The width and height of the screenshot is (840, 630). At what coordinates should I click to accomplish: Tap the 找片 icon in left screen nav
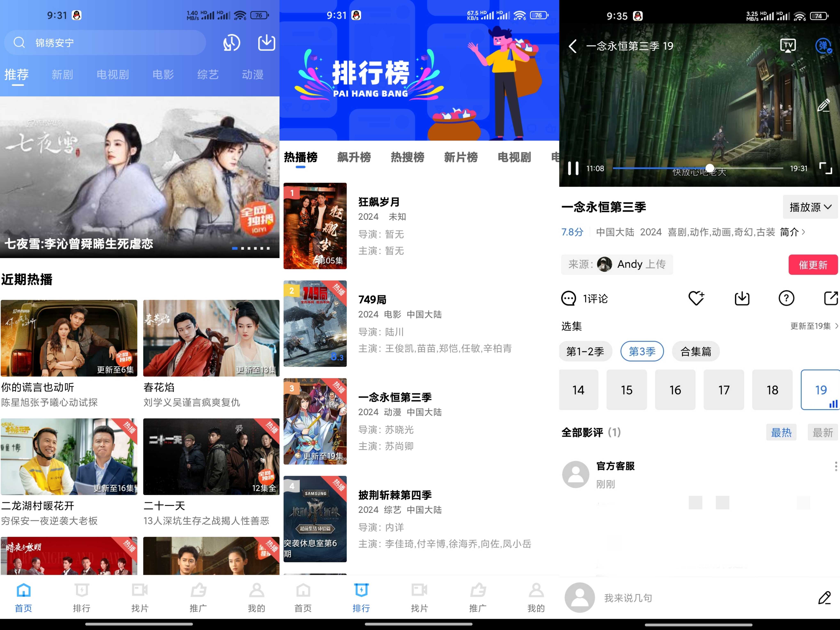[x=140, y=590]
